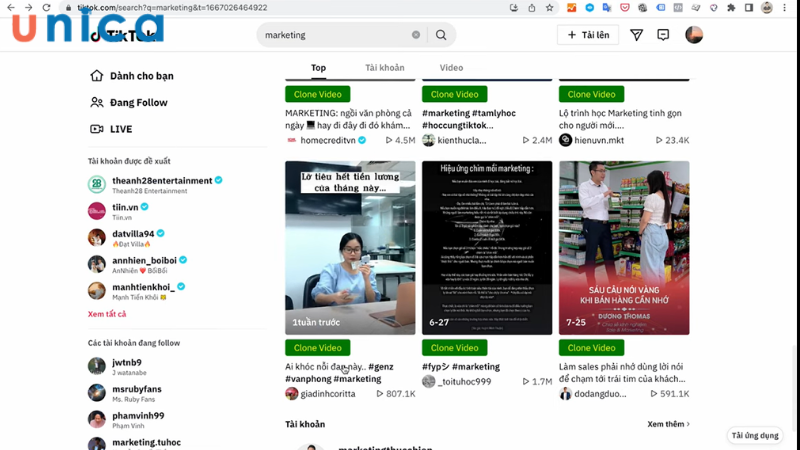Open the Hiệu ứng chim mồi marketing video
The width and height of the screenshot is (800, 450).
pos(487,248)
